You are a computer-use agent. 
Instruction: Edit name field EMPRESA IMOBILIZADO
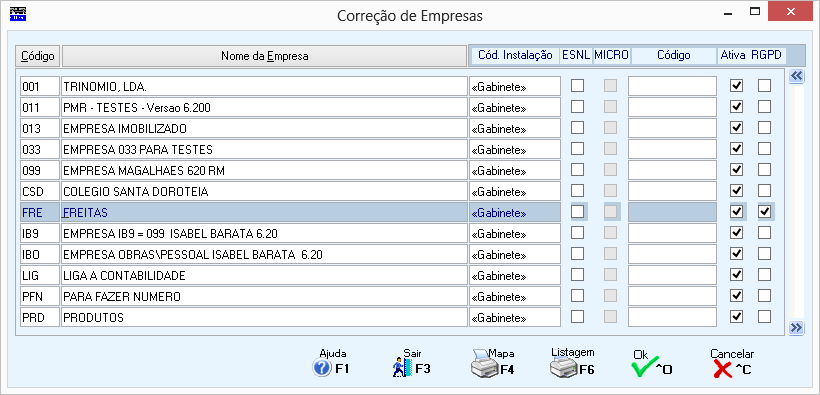tap(264, 128)
